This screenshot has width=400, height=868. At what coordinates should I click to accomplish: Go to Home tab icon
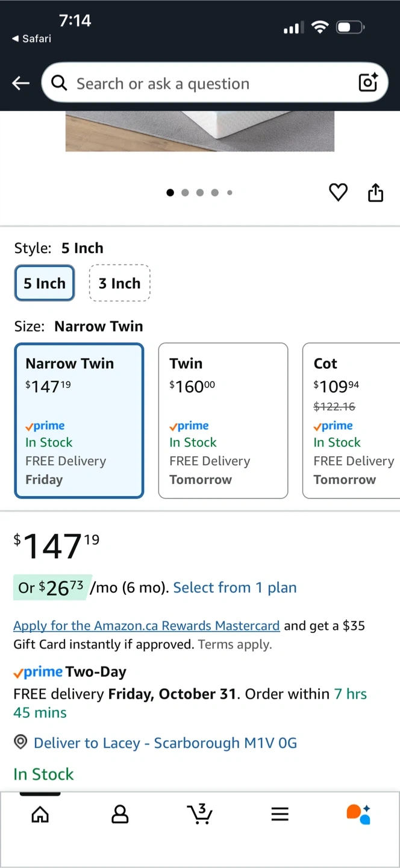[x=40, y=814]
